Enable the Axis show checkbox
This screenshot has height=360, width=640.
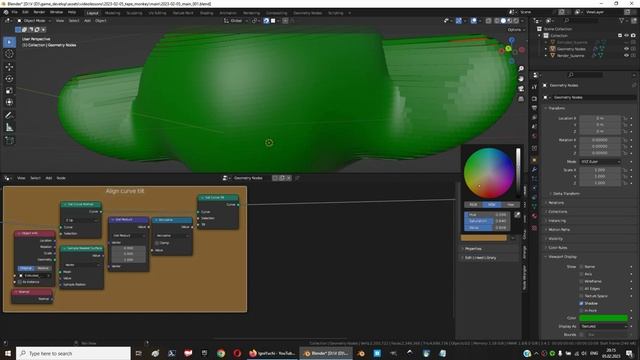[x=581, y=274]
